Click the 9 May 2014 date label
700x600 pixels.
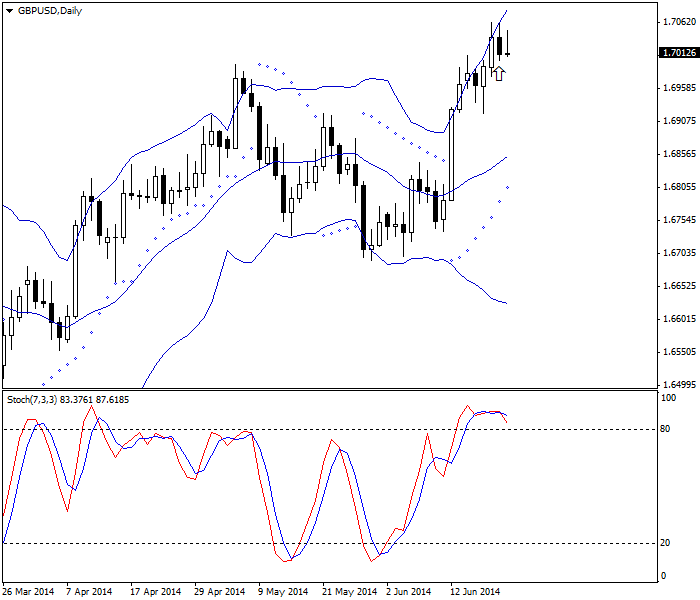[x=283, y=591]
